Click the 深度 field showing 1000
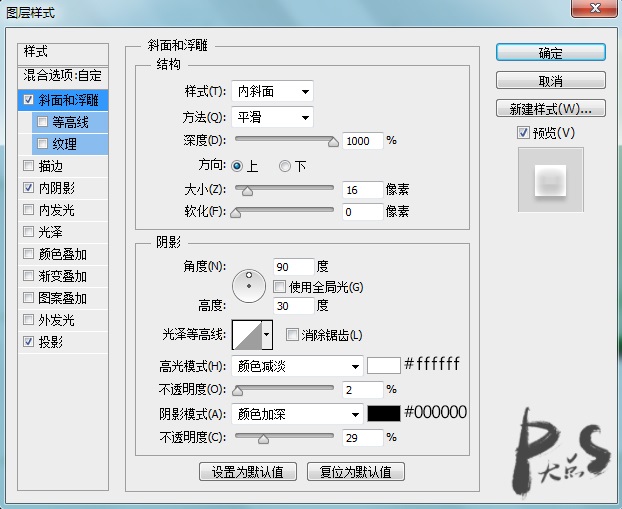This screenshot has height=509, width=622. click(363, 141)
